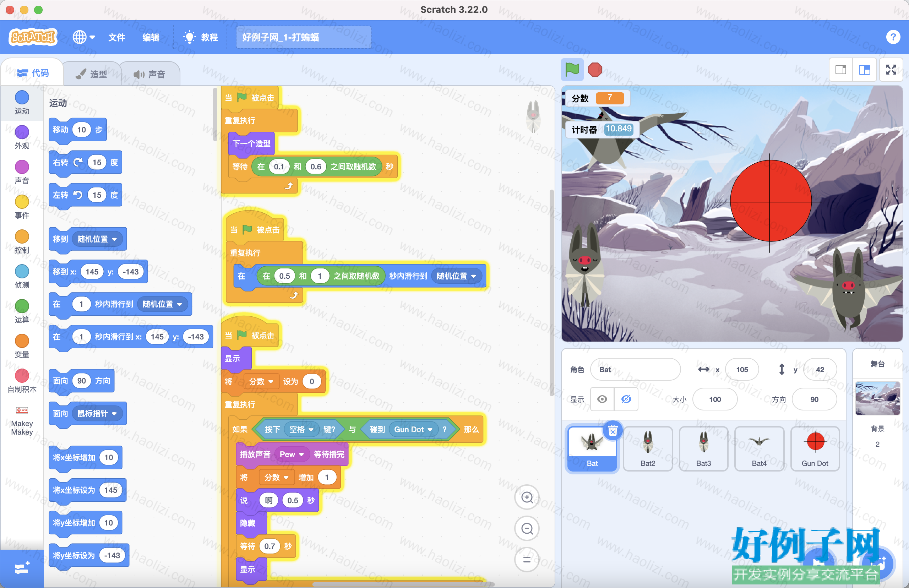Open the help question mark icon
The height and width of the screenshot is (588, 909).
click(x=893, y=37)
